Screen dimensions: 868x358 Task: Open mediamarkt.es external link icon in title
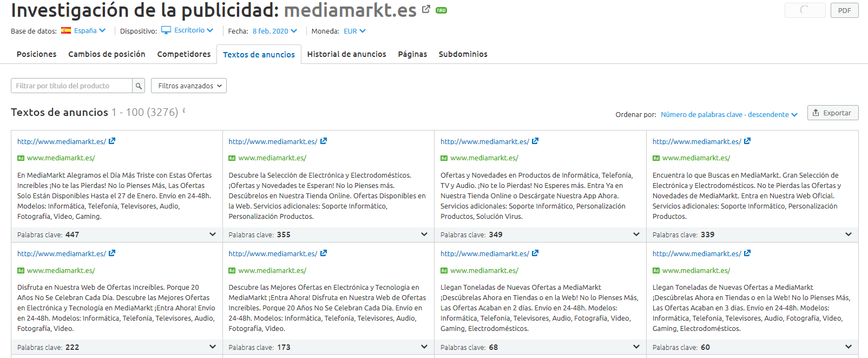coord(426,9)
